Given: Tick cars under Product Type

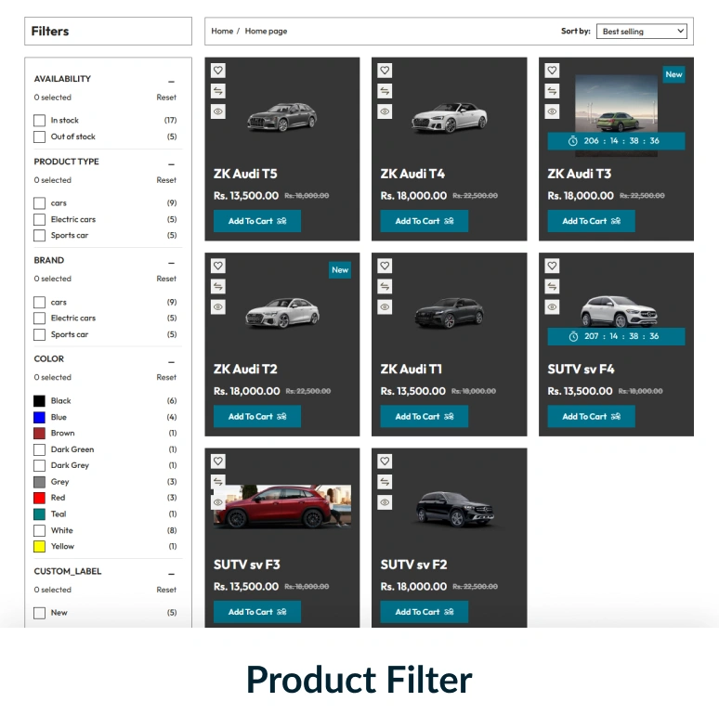Looking at the screenshot, I should click(x=39, y=203).
